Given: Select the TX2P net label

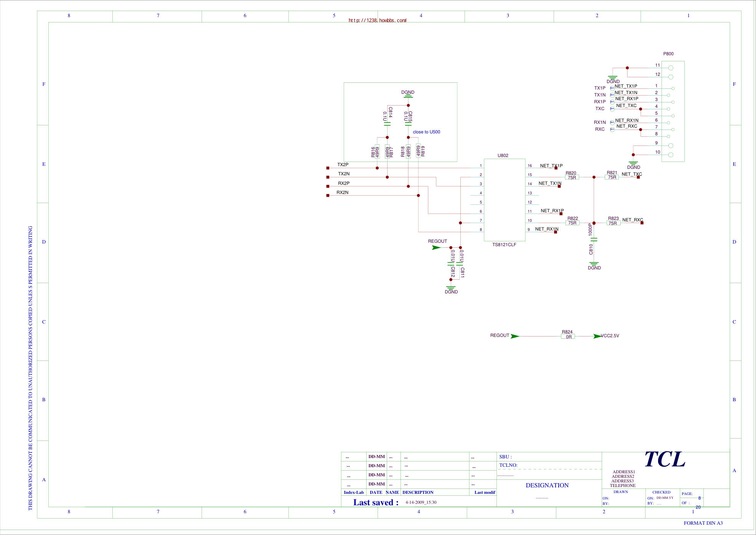Looking at the screenshot, I should point(343,165).
